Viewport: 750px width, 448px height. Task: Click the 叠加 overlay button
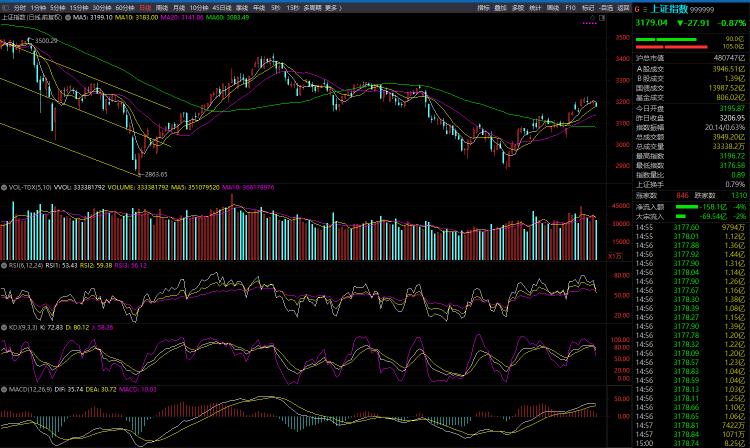501,7
